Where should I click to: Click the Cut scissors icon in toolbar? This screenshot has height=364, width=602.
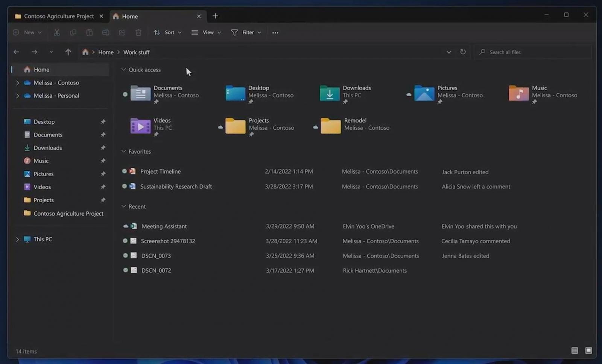coord(57,33)
